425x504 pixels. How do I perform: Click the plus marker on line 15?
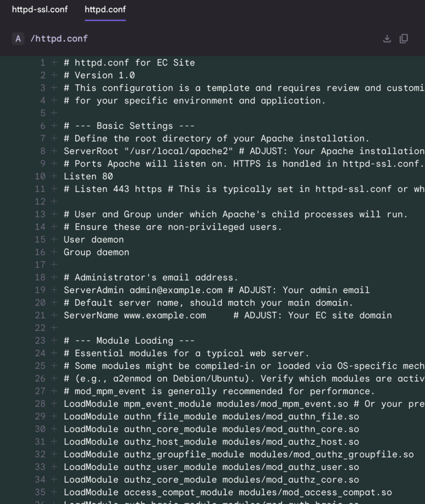pos(54,240)
